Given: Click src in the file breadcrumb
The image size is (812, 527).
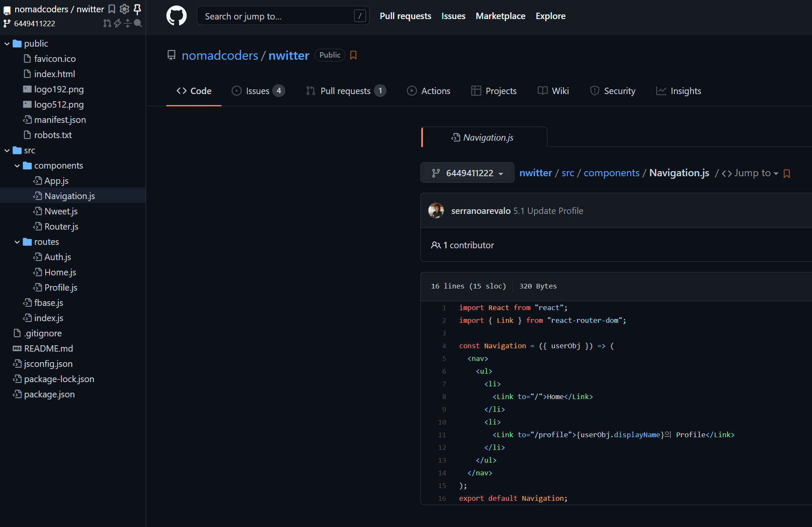Looking at the screenshot, I should [568, 173].
